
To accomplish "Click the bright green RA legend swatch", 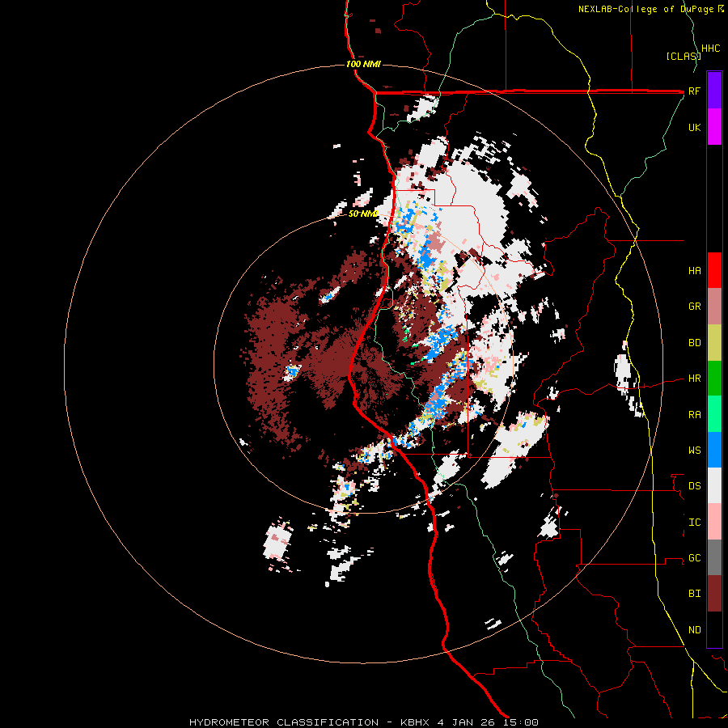I will coord(714,414).
